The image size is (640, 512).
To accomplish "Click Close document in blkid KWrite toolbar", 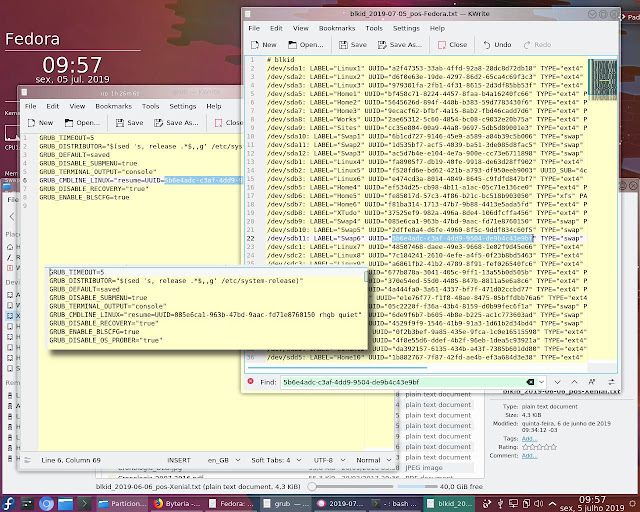I will [452, 45].
